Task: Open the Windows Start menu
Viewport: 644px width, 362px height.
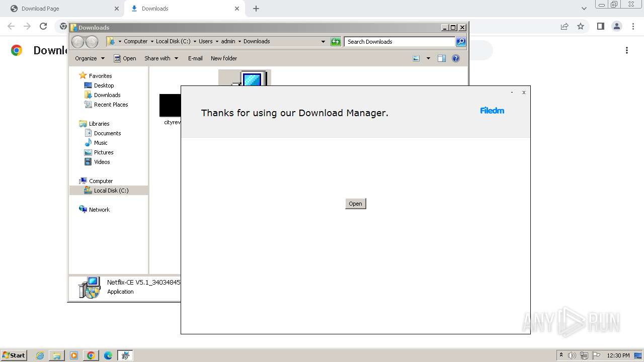Action: tap(14, 355)
